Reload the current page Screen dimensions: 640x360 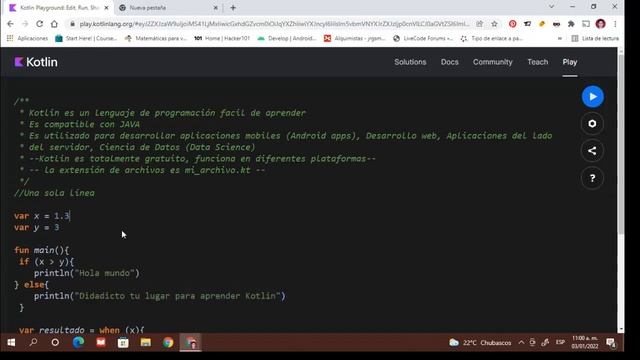pyautogui.click(x=40, y=24)
